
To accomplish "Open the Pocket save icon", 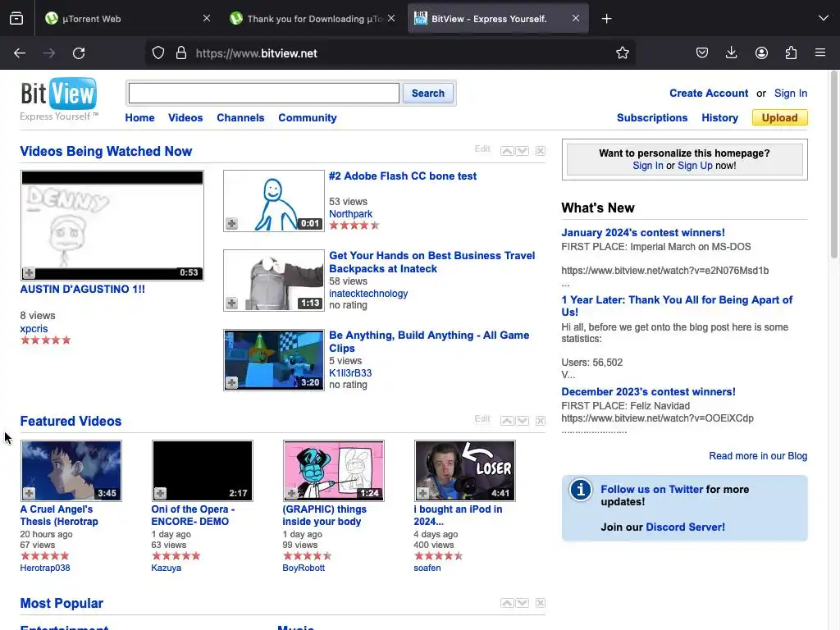I will point(702,53).
